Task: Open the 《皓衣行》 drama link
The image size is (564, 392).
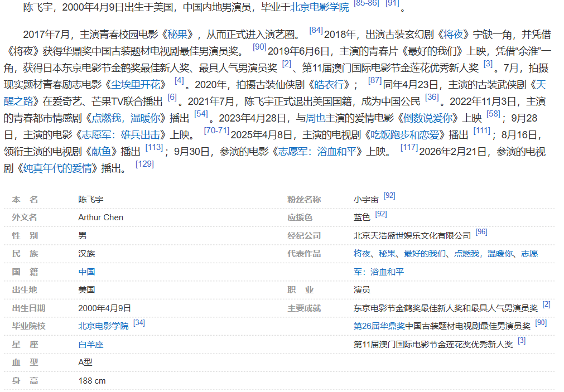Action: [x=331, y=85]
